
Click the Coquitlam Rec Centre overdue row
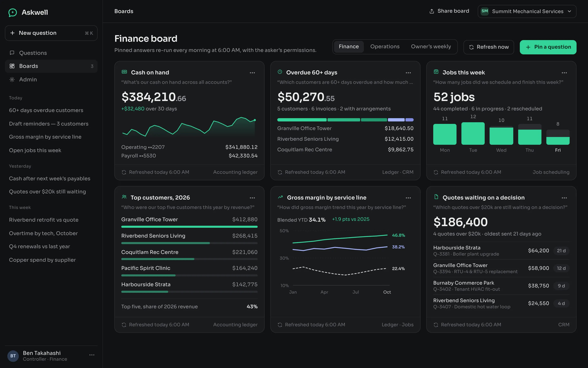coord(345,150)
